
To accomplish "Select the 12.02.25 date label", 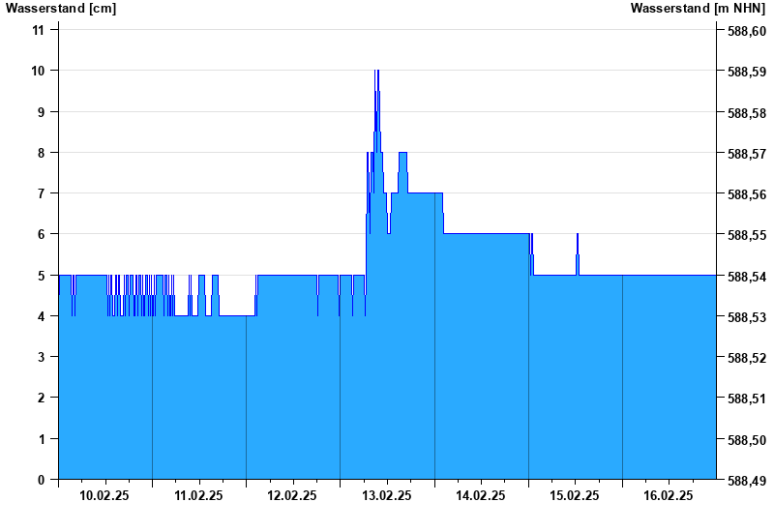I will (292, 496).
